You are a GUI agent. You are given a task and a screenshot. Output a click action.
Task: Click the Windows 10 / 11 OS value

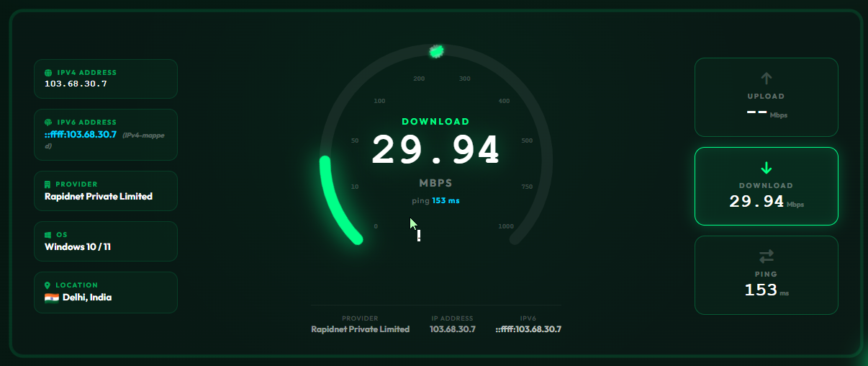78,246
